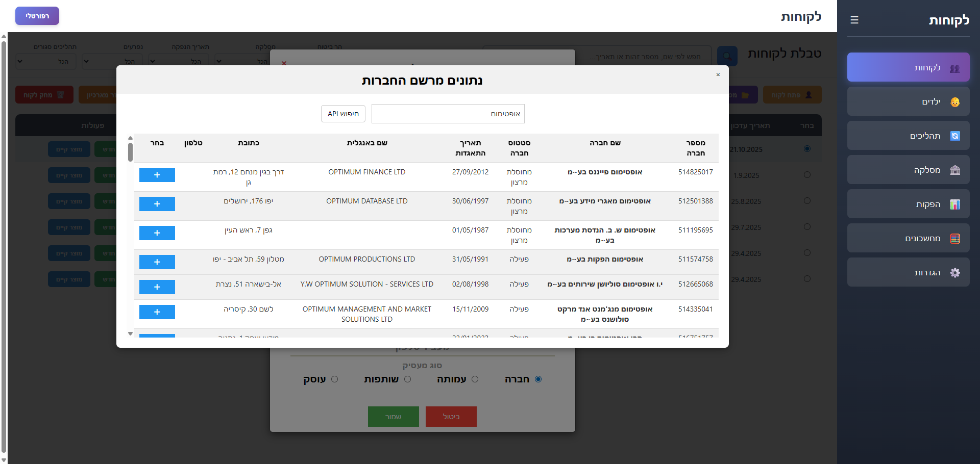This screenshot has height=464, width=980.
Task: Click the green שמור button
Action: 394,417
